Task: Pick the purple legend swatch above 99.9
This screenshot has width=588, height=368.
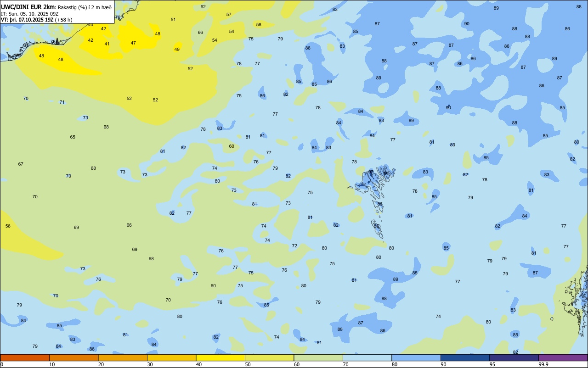Action: 563,357
